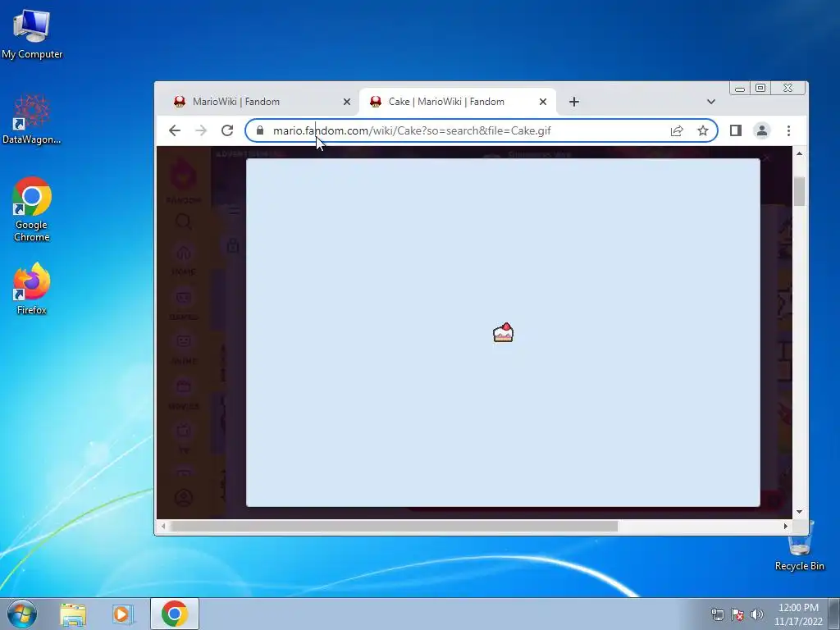Open My Computer desktop icon
This screenshot has width=840, height=630.
32,34
